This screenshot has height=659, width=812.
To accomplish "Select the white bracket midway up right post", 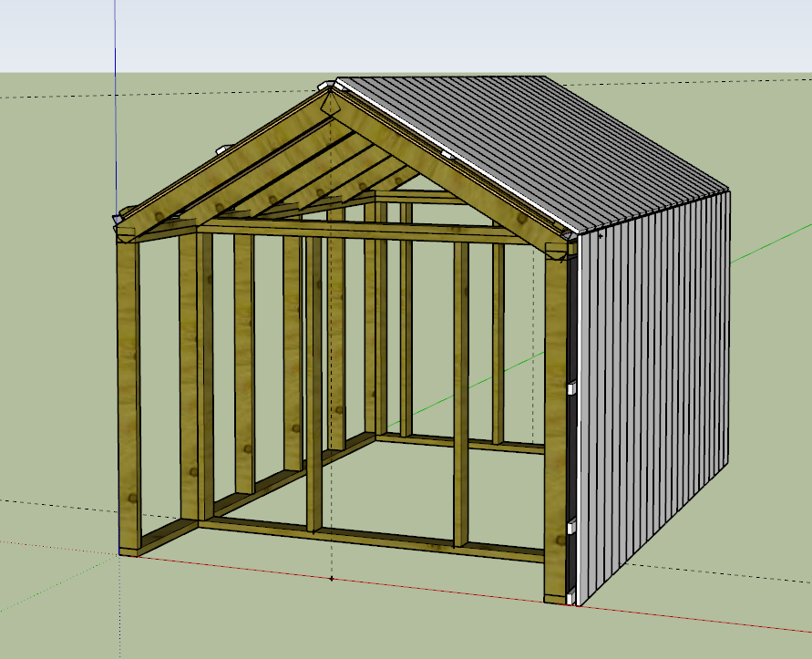I will coord(572,389).
